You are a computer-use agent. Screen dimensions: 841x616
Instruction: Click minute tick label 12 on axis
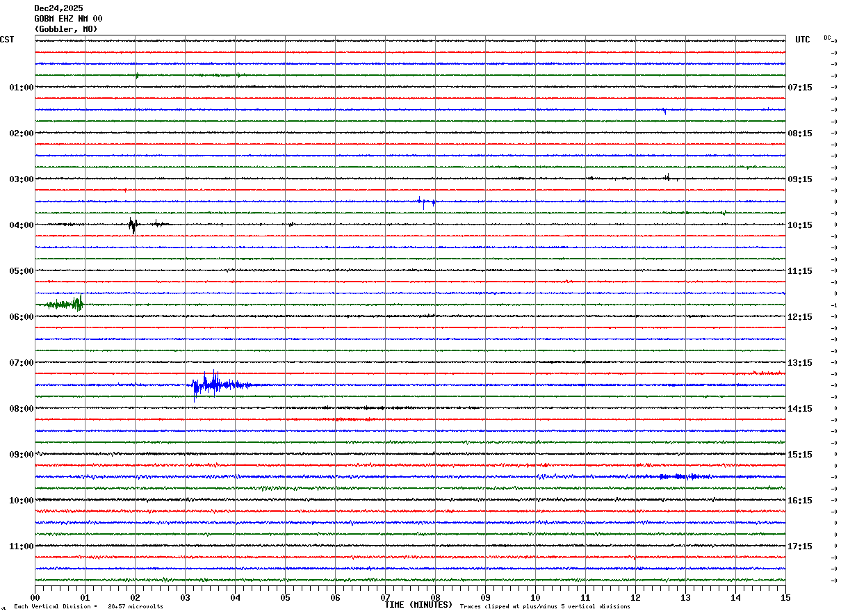click(x=635, y=597)
